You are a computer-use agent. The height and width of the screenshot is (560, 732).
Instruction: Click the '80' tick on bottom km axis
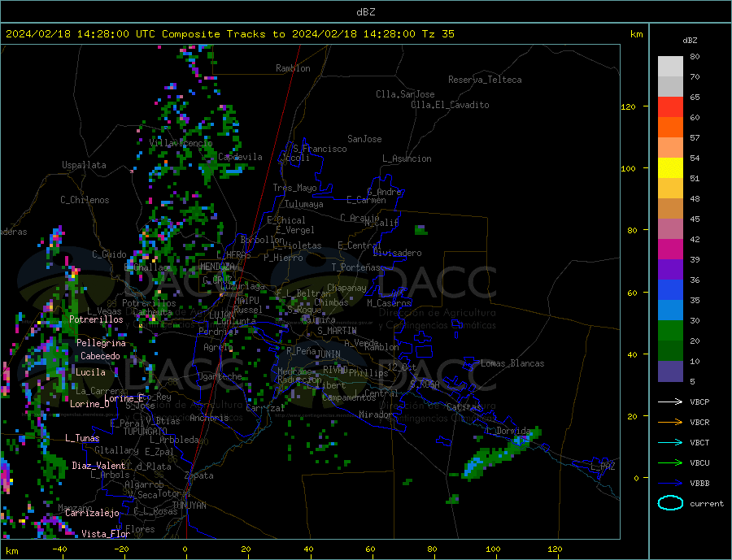tap(433, 549)
